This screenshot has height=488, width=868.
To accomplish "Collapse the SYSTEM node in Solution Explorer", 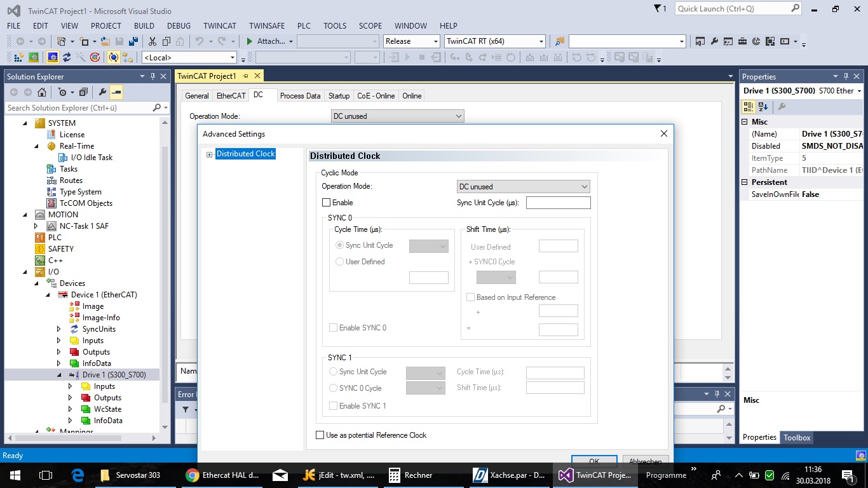I will click(x=26, y=123).
